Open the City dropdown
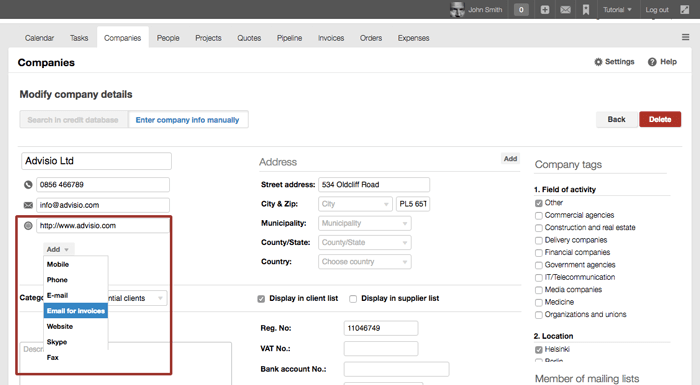 355,204
